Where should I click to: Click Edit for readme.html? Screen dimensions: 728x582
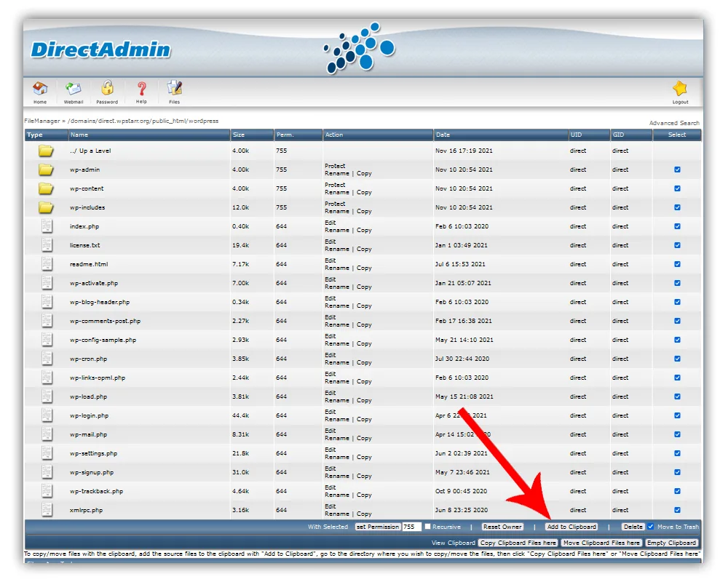(x=330, y=260)
